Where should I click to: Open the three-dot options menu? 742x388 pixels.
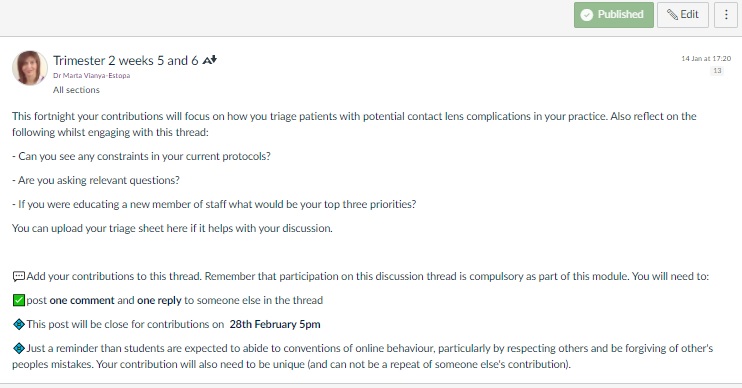click(726, 15)
